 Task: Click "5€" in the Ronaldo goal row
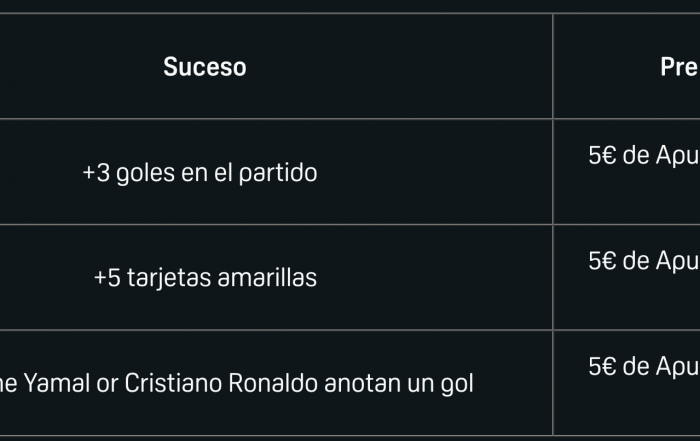coord(602,367)
